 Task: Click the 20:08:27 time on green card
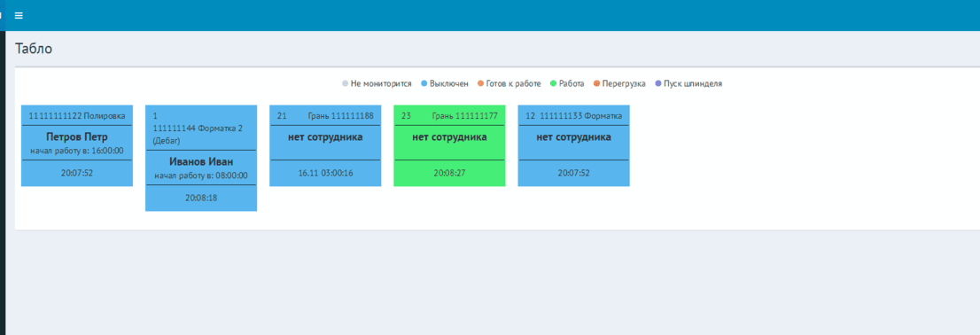click(x=449, y=173)
